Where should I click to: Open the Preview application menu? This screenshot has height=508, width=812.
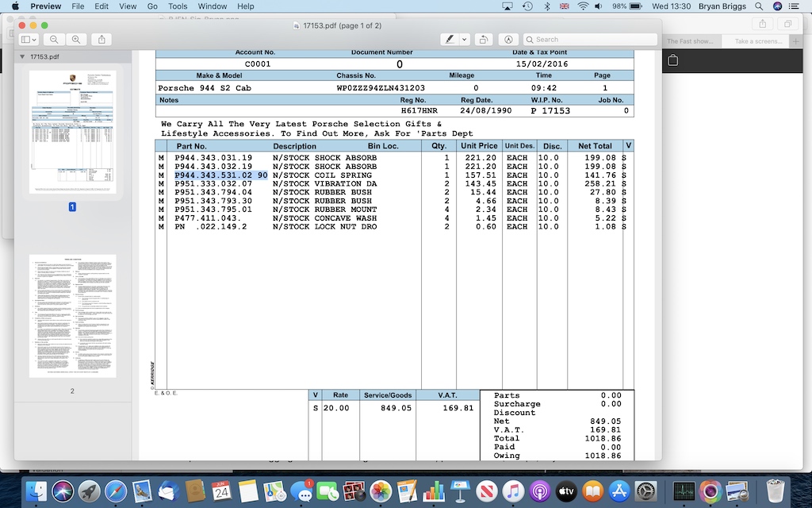point(45,6)
